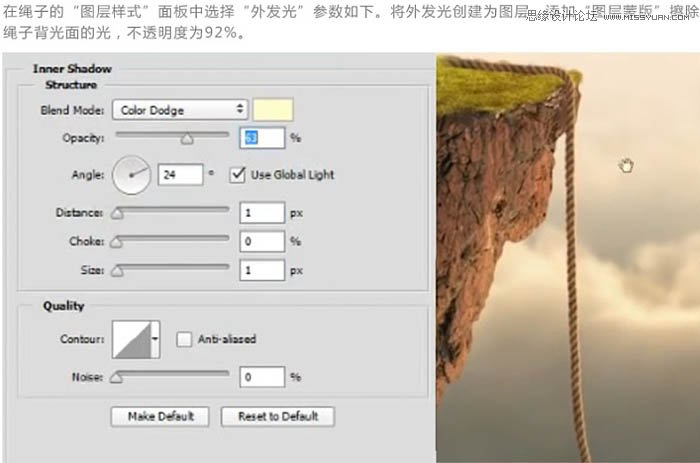Enable the Anti-aliased checkbox
Image resolution: width=700 pixels, height=463 pixels.
[184, 340]
